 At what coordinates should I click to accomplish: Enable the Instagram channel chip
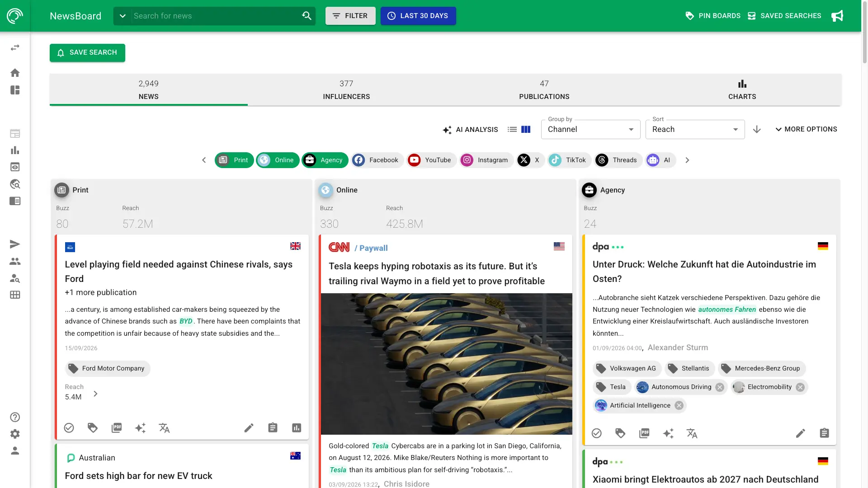tap(486, 160)
